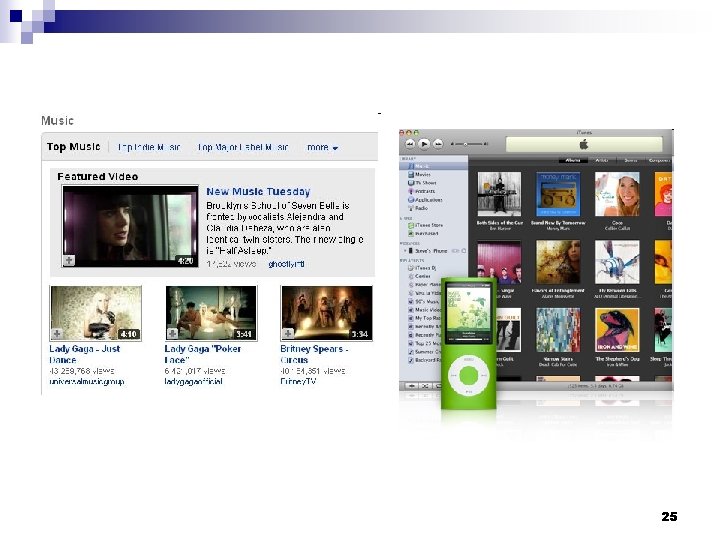Switch to the Composers view tab in iTunes
The image size is (720, 540).
[x=659, y=160]
